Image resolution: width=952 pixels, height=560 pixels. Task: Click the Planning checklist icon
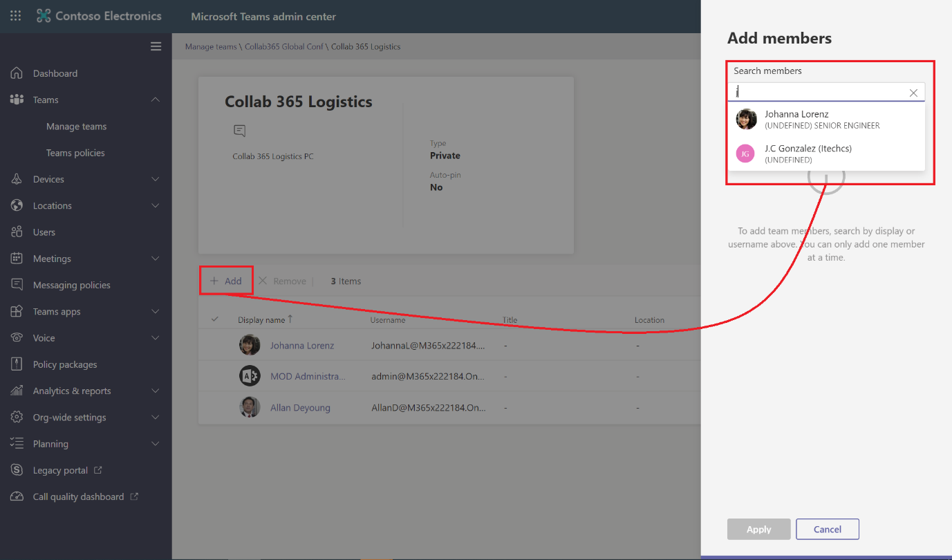pos(17,444)
